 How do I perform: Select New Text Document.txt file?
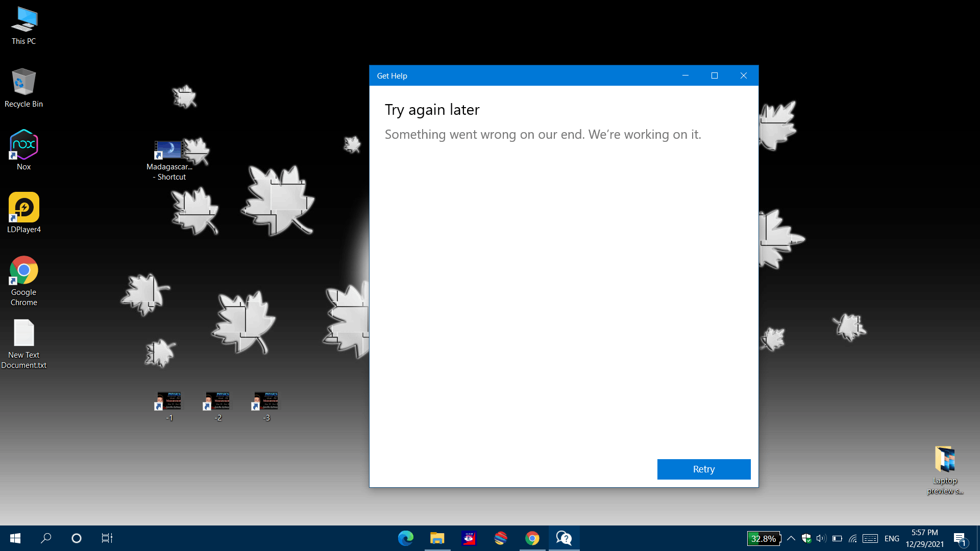(x=23, y=334)
